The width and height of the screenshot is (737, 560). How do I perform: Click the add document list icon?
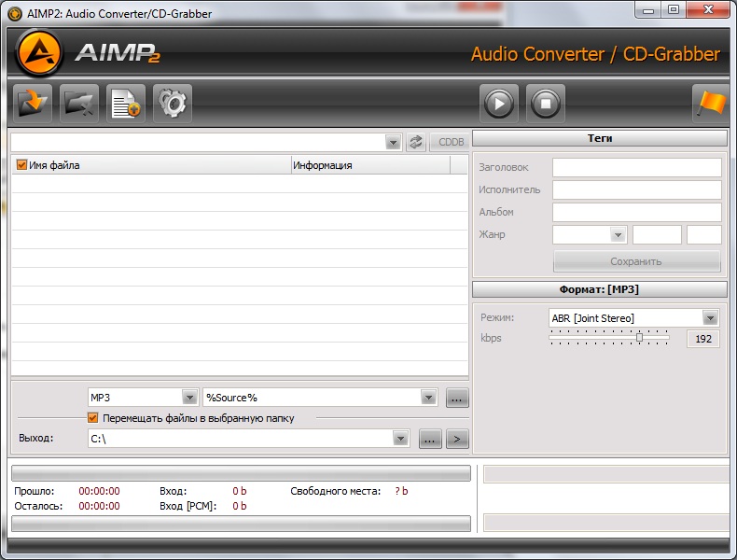(x=126, y=104)
